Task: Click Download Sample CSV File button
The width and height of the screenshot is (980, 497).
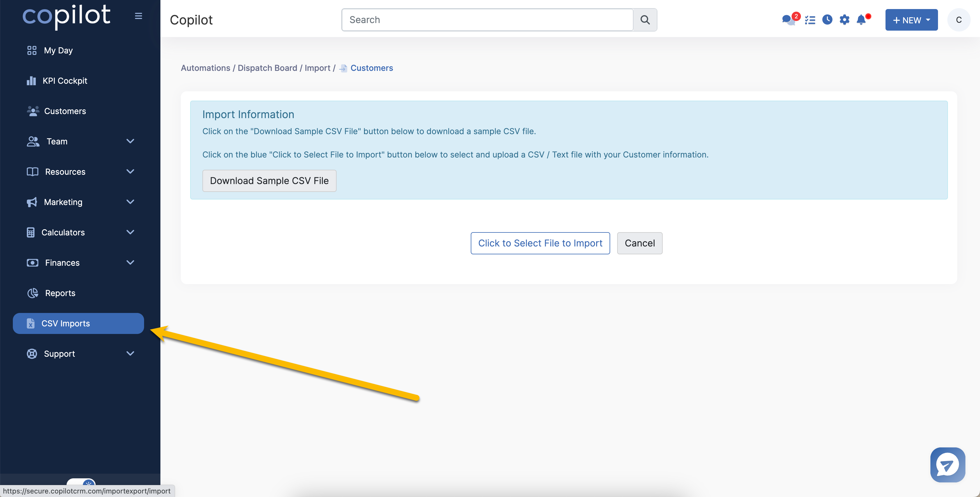Action: pos(269,181)
